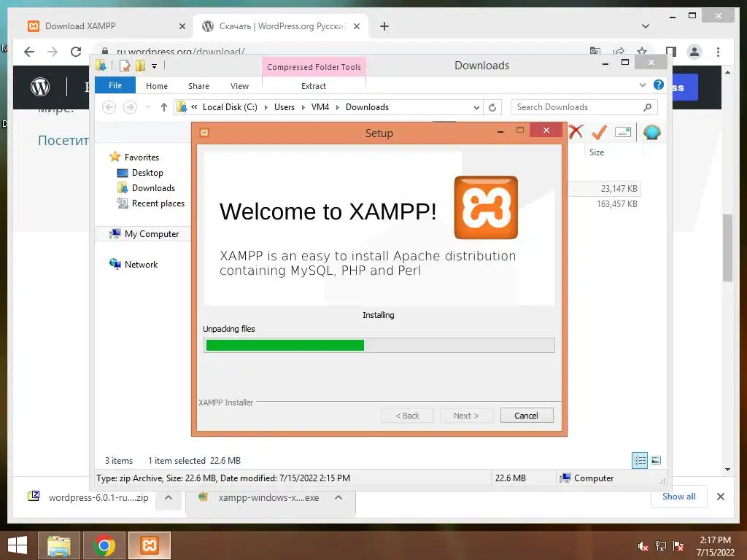Open Favorites in the navigation pane

(142, 157)
